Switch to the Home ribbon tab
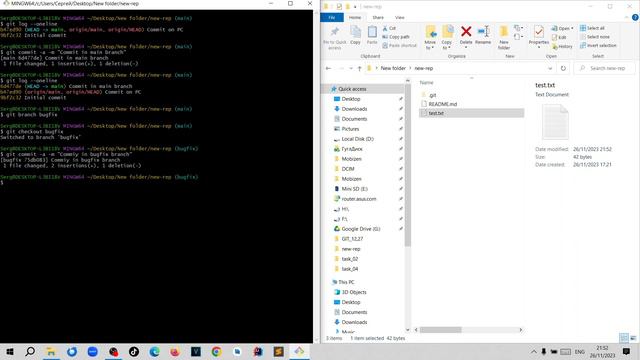The height and width of the screenshot is (360, 640). (x=355, y=18)
